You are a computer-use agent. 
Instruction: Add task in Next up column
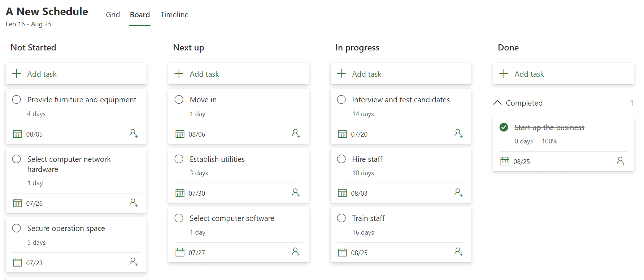click(x=239, y=74)
